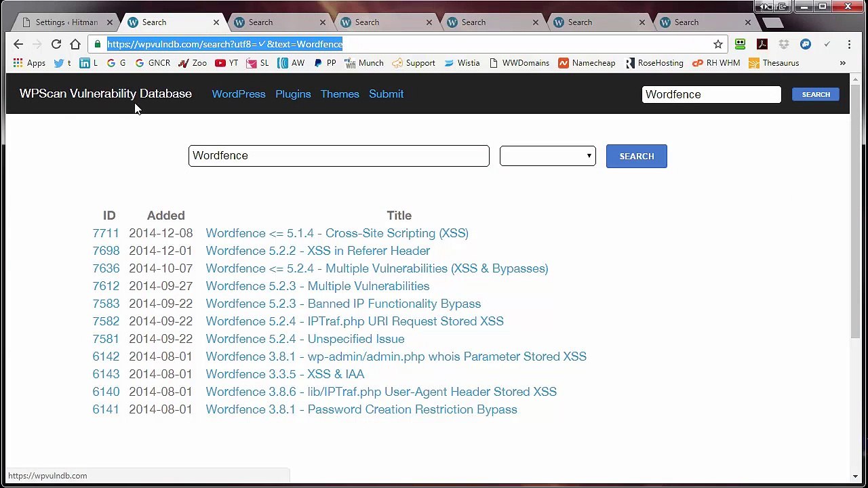This screenshot has width=868, height=488.
Task: Open the browser home page
Action: coord(75,44)
